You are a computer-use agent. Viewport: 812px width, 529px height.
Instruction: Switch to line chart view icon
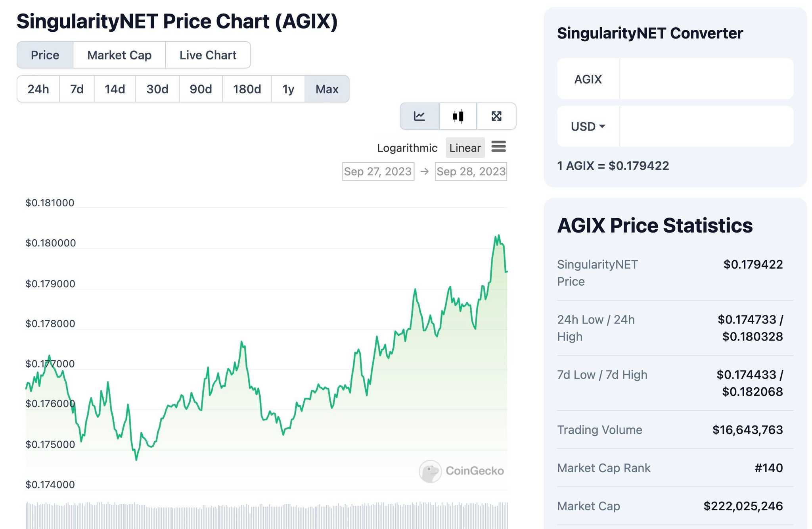point(419,116)
